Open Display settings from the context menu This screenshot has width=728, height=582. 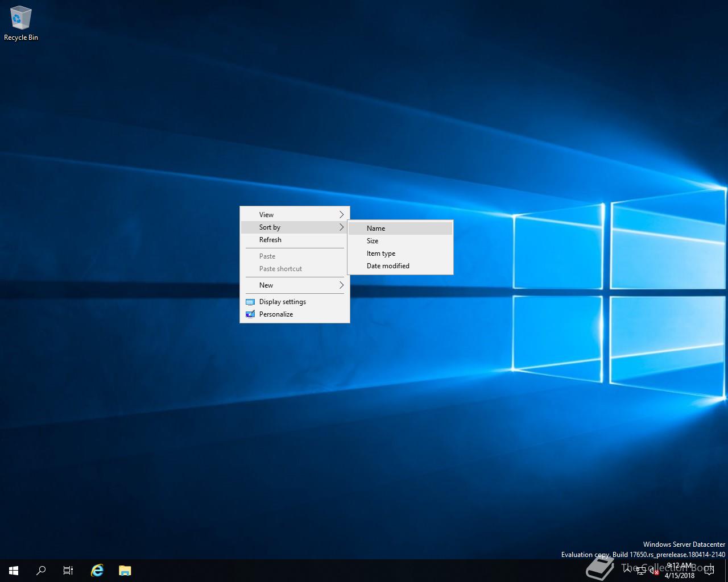click(x=295, y=302)
